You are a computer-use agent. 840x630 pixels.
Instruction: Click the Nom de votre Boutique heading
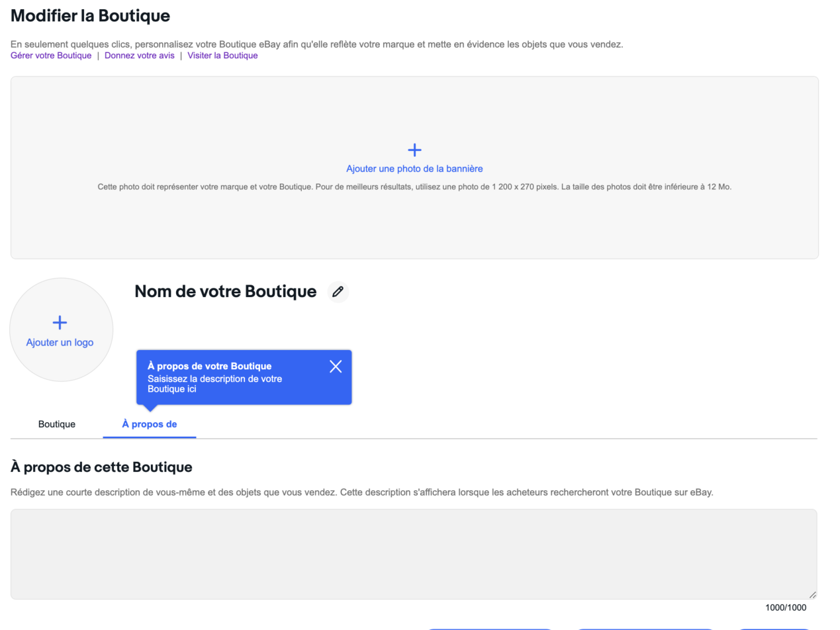click(225, 291)
